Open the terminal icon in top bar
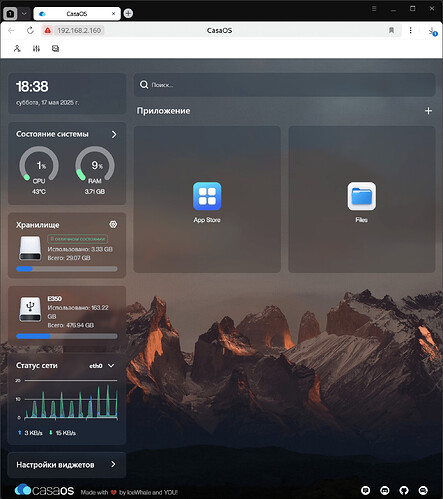Viewport: 443px width, 499px height. tap(56, 49)
